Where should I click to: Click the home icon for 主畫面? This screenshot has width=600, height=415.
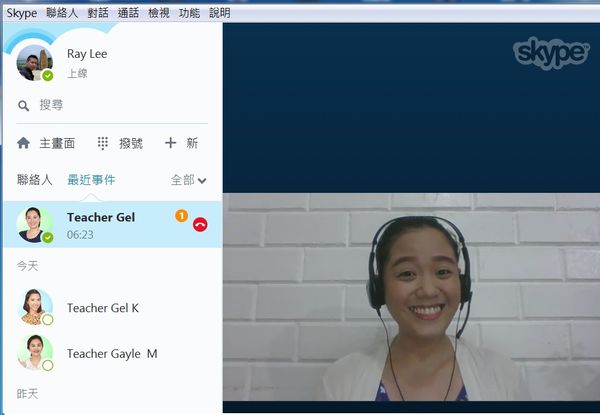point(24,143)
